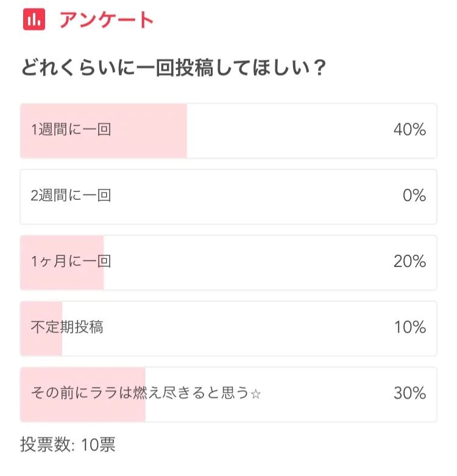Click the poll question どれくらいに一回投稿してほしい？

[x=173, y=68]
